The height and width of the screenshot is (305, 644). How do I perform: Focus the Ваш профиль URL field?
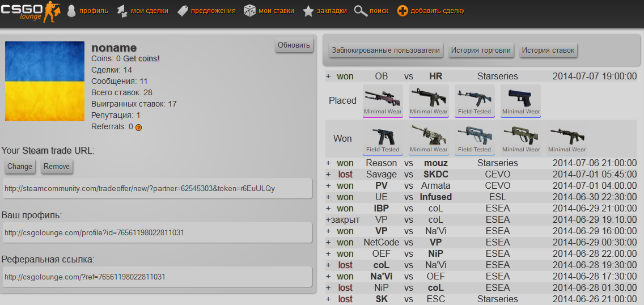pyautogui.click(x=157, y=233)
